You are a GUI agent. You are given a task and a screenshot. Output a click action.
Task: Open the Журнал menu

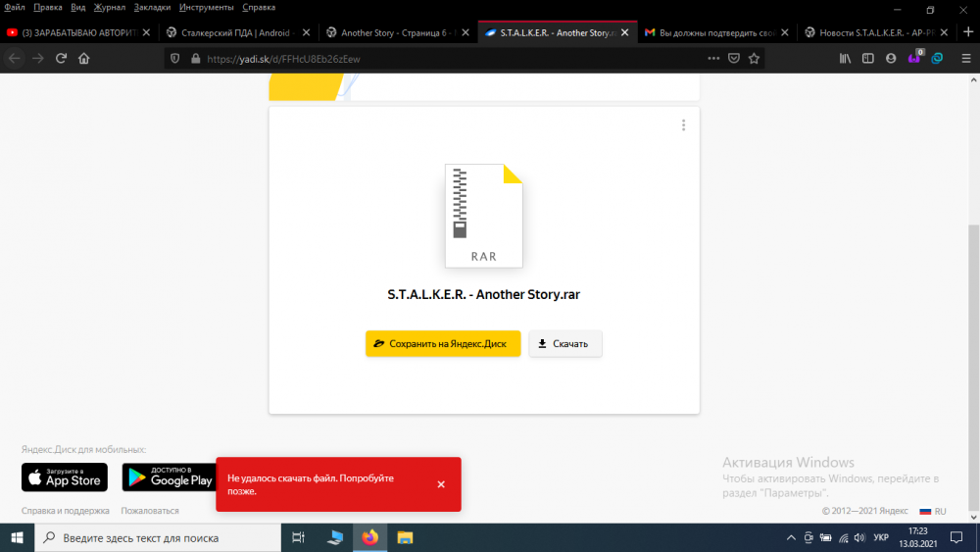(110, 8)
